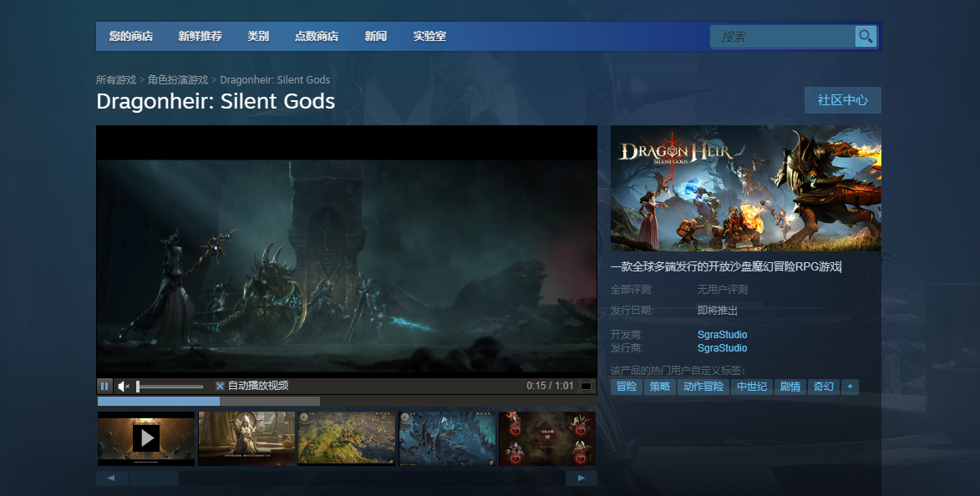
Task: Mute the video audio
Action: (x=124, y=386)
